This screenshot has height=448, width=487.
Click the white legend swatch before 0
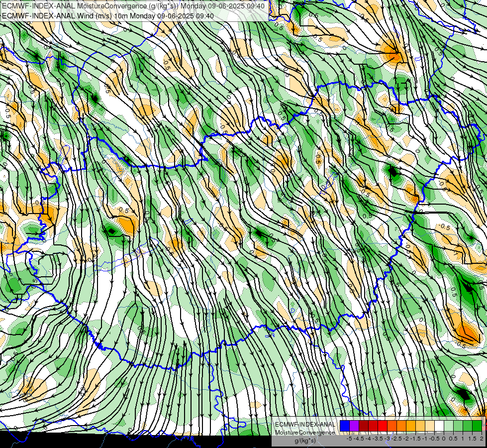pyautogui.click(x=439, y=426)
